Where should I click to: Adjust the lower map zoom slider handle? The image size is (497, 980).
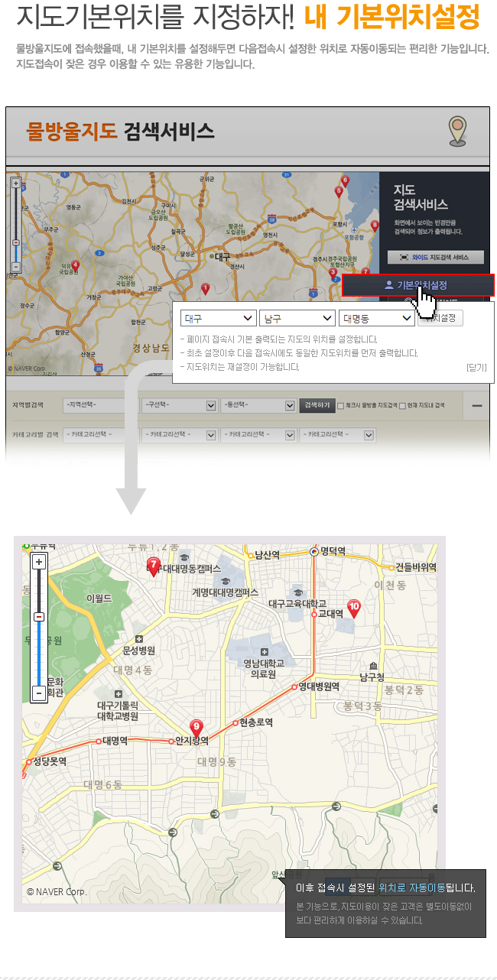click(39, 616)
